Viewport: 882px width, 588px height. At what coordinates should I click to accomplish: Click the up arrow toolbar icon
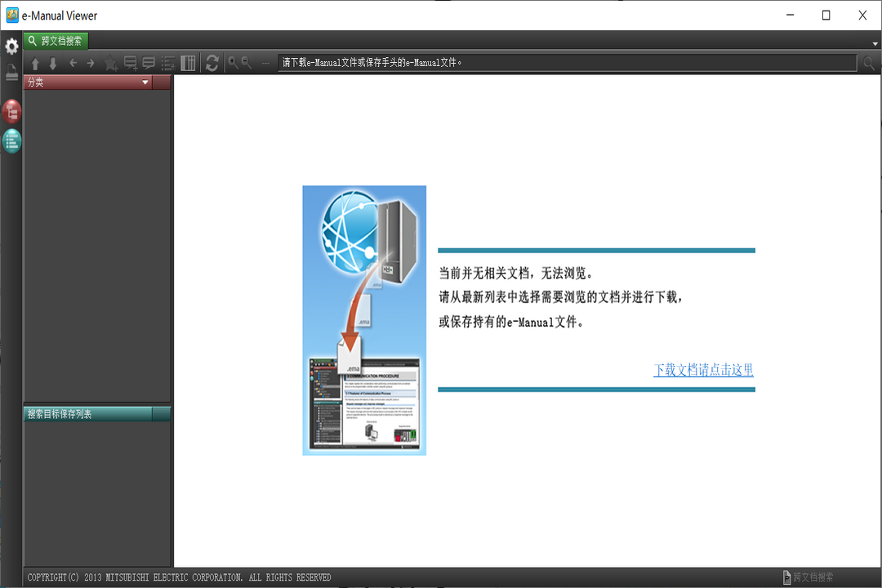pos(35,63)
